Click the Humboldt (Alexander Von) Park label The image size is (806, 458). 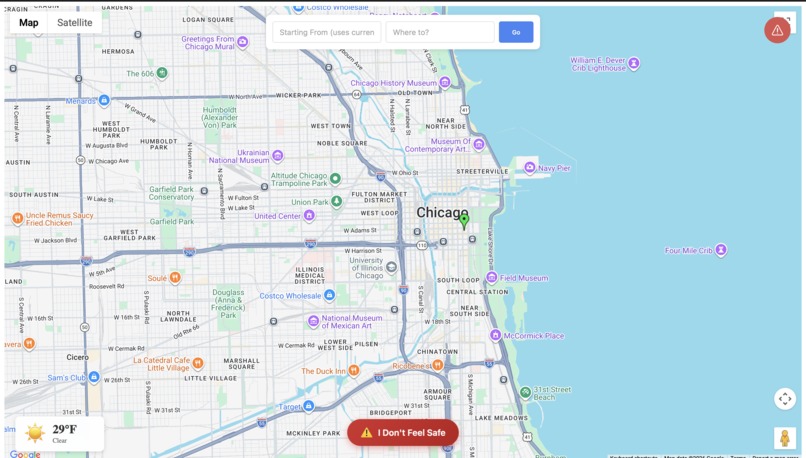pos(219,117)
